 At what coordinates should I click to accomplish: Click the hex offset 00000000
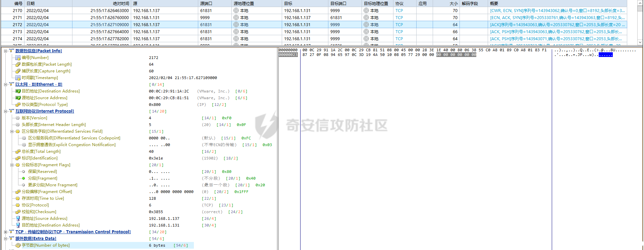pyautogui.click(x=288, y=50)
